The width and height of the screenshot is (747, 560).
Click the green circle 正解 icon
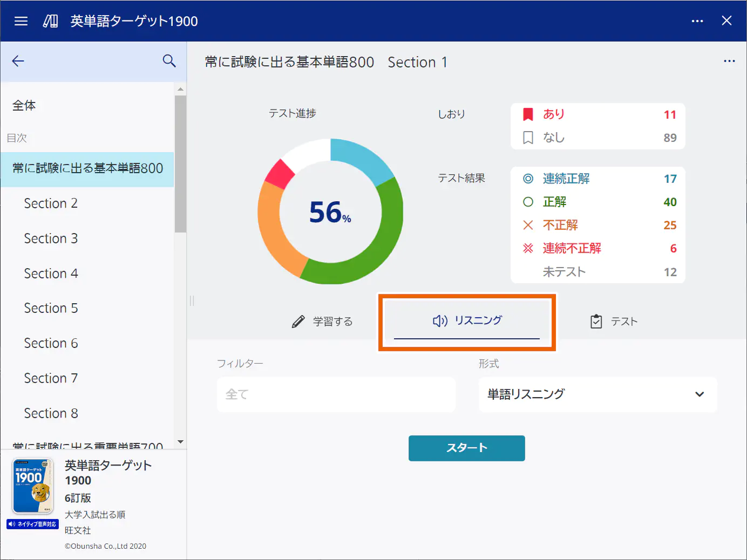(528, 202)
